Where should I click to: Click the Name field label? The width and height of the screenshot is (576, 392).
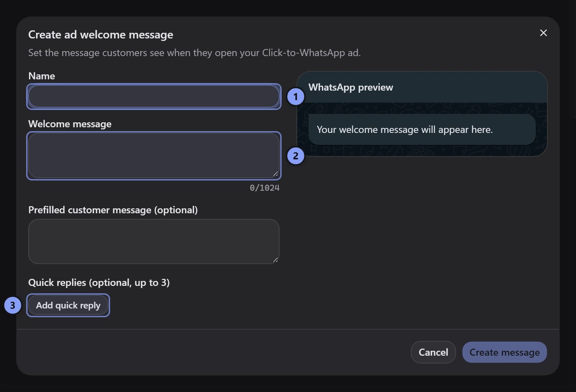pos(42,76)
